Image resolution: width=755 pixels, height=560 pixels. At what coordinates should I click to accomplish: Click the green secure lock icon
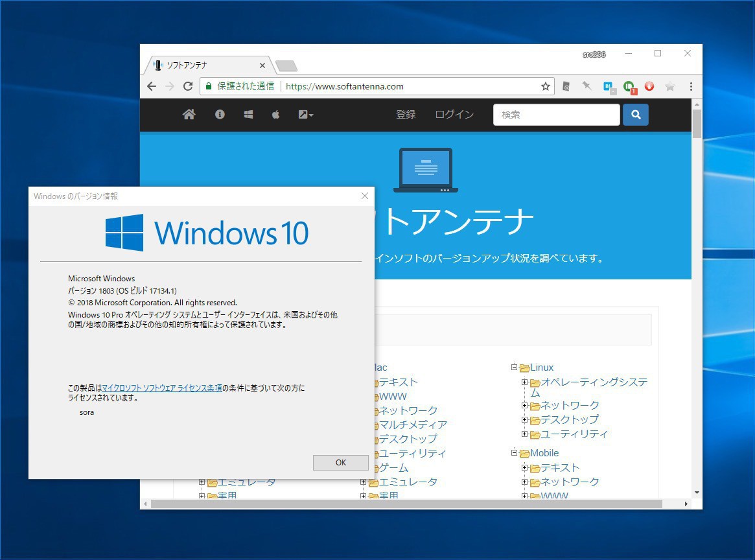(209, 86)
